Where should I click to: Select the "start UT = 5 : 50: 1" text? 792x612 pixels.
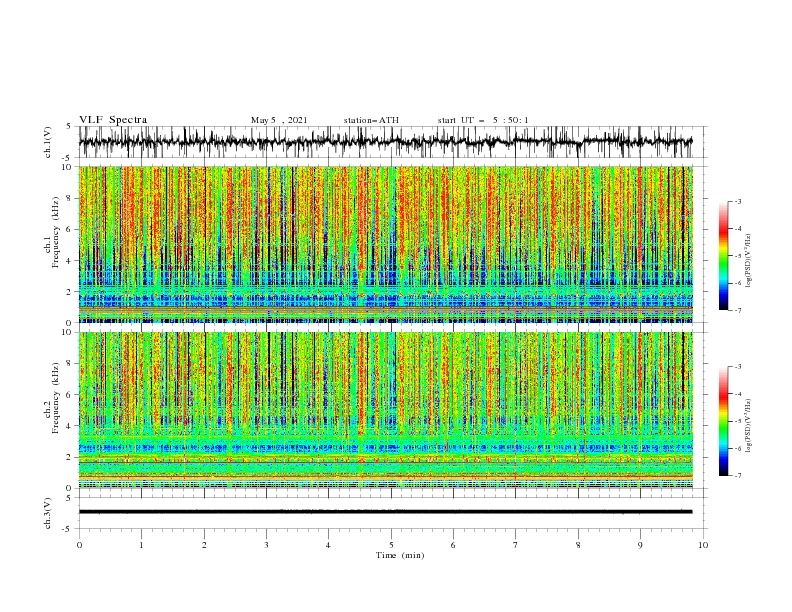pos(483,120)
